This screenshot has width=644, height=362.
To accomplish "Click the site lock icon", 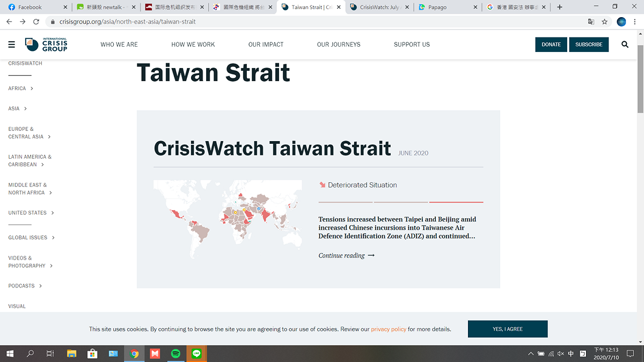I will click(x=52, y=21).
